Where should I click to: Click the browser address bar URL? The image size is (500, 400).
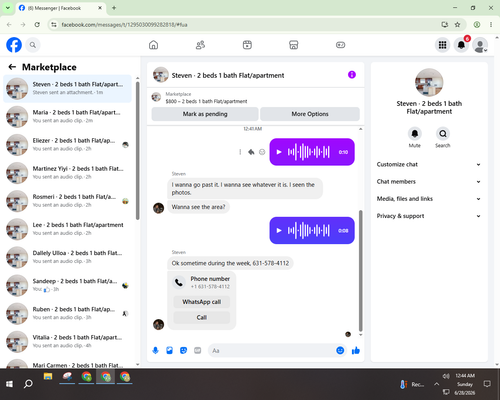(x=124, y=25)
